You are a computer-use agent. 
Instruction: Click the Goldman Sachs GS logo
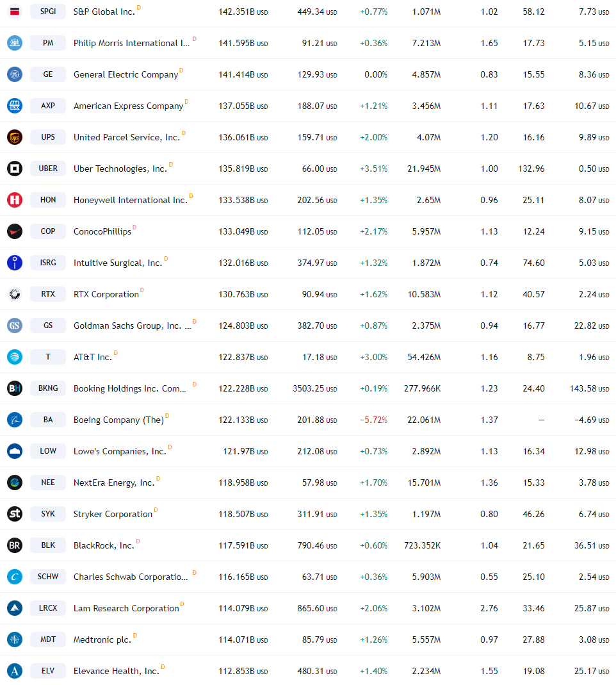[15, 326]
